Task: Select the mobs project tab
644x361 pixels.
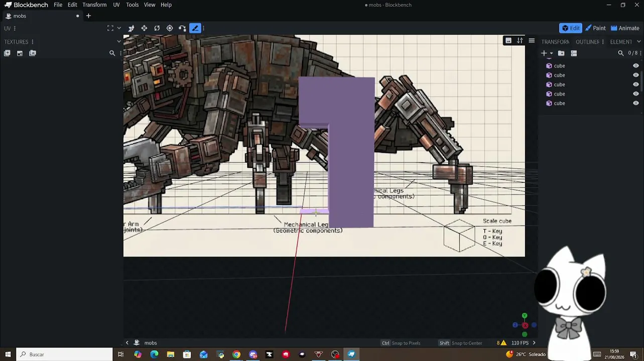Action: click(42, 16)
